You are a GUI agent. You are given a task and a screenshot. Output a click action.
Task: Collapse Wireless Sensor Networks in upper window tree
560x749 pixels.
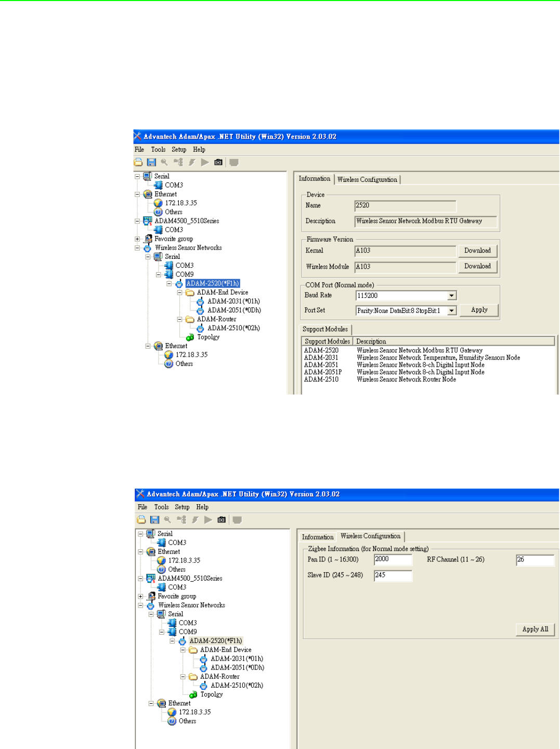[x=137, y=248]
